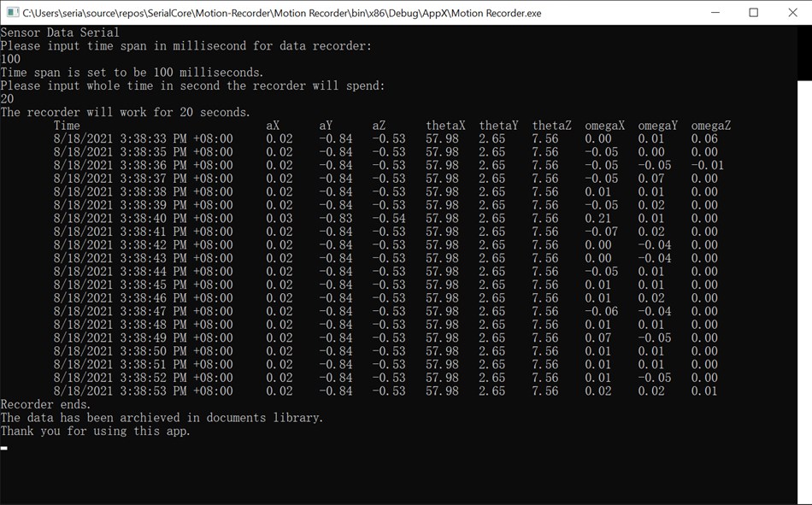
Task: Click aY value '-0.83'
Action: [x=336, y=219]
